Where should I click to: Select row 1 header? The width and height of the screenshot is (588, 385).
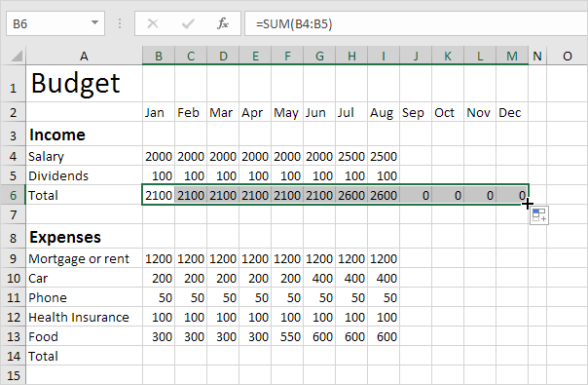pos(13,84)
